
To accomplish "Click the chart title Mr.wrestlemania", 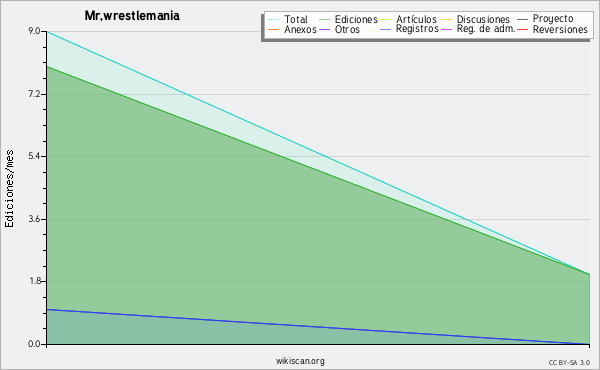I will 132,16.
